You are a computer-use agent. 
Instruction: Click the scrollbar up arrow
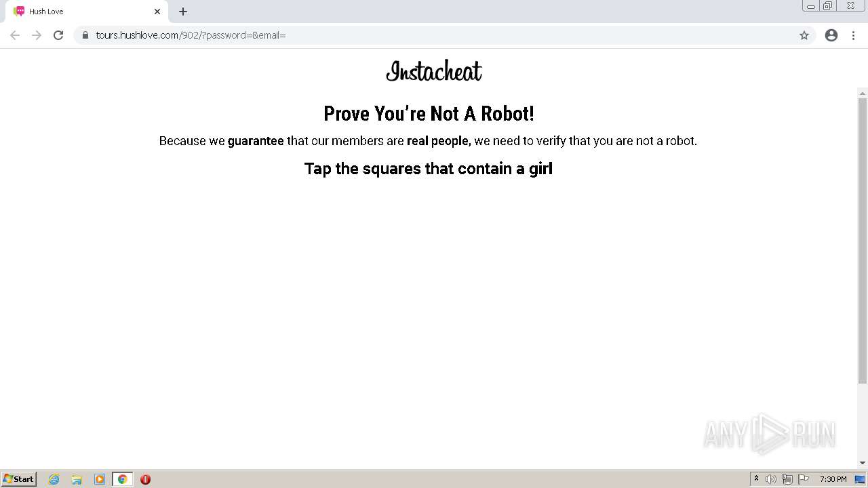(x=863, y=93)
